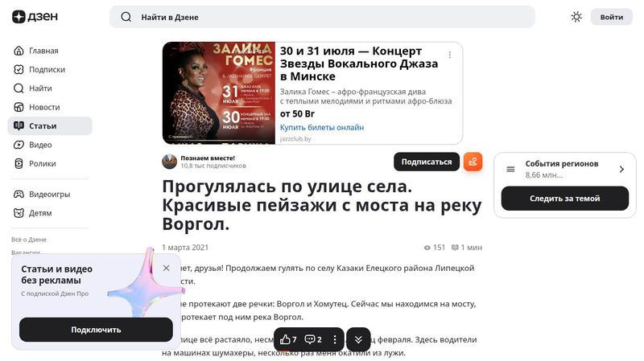This screenshot has height=361, width=644.
Task: Open Видео section icon
Action: (x=19, y=145)
